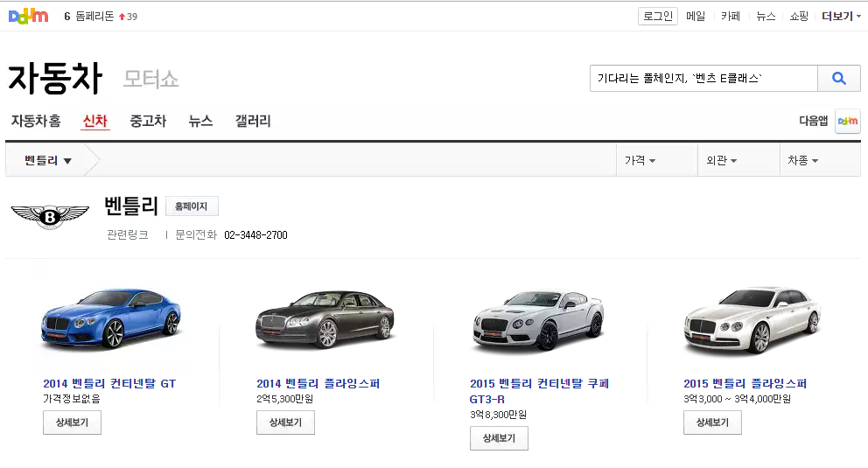Expand the 벤틀리 brand dropdown
Image resolution: width=868 pixels, height=468 pixels.
(x=48, y=160)
